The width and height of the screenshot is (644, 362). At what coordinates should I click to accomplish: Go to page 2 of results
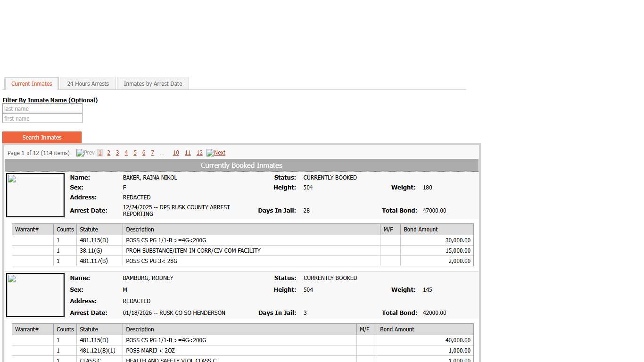tap(108, 153)
